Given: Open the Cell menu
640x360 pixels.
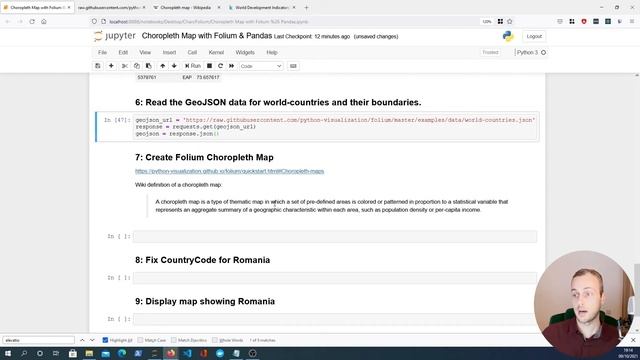Looking at the screenshot, I should click(192, 52).
